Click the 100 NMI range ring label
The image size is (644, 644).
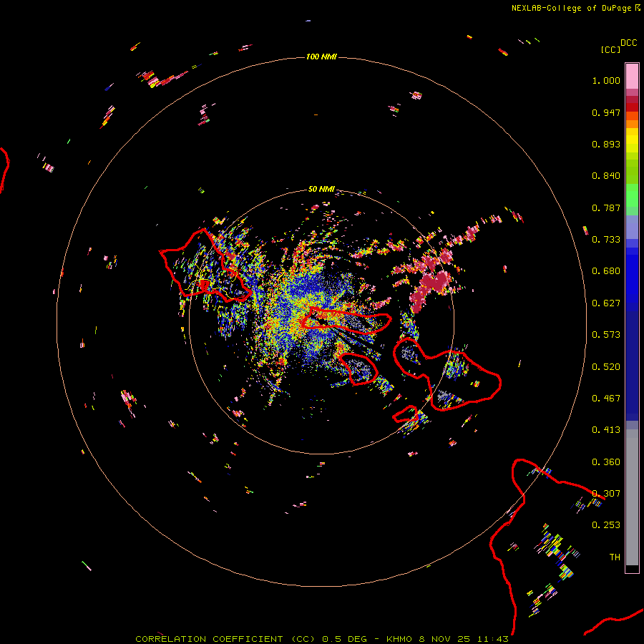(321, 57)
